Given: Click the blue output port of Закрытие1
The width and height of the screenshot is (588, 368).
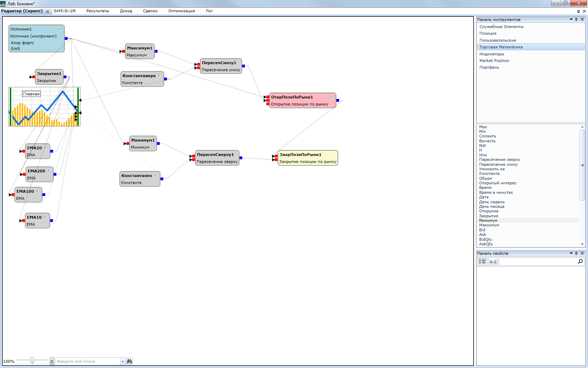Looking at the screenshot, I should (x=65, y=77).
